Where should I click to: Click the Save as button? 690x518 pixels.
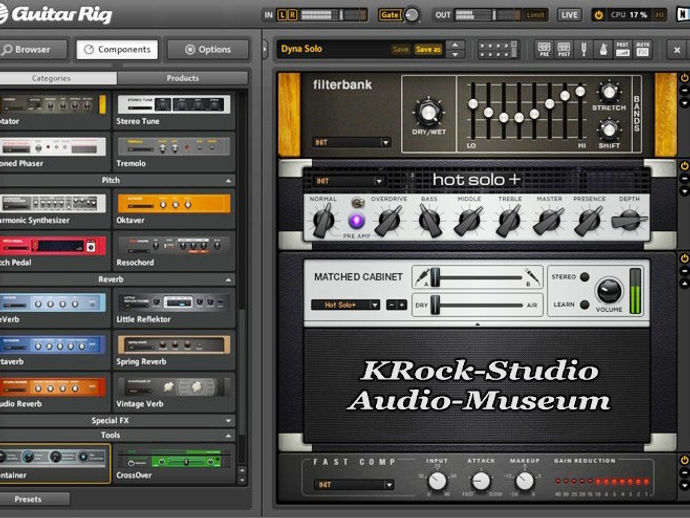428,49
